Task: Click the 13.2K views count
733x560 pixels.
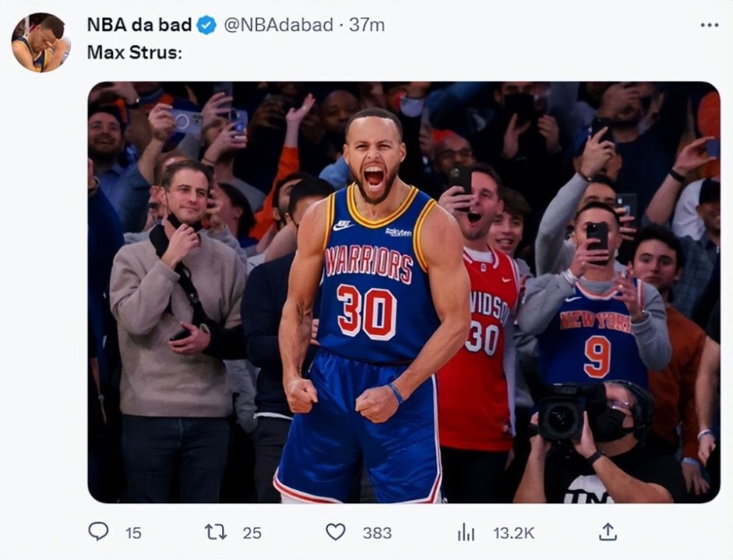Action: (x=514, y=533)
